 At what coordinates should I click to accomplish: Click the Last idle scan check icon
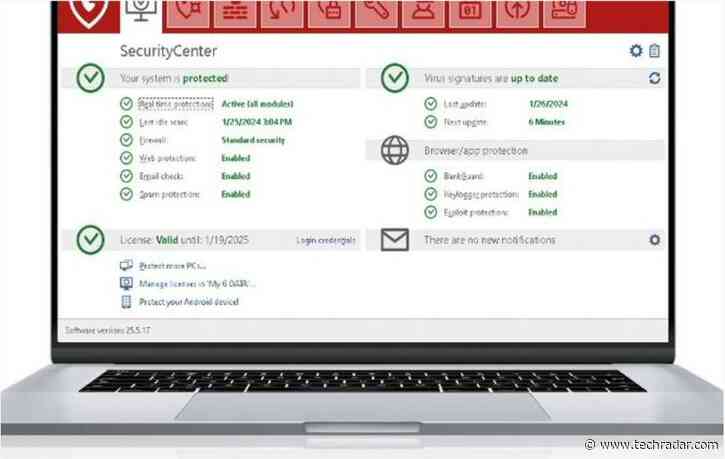pos(126,122)
